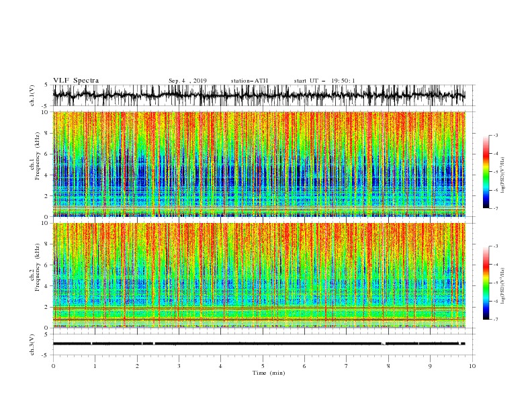This screenshot has height=411, width=532.
Task: Click the "VLF Spectra" title text
Action: [76, 81]
